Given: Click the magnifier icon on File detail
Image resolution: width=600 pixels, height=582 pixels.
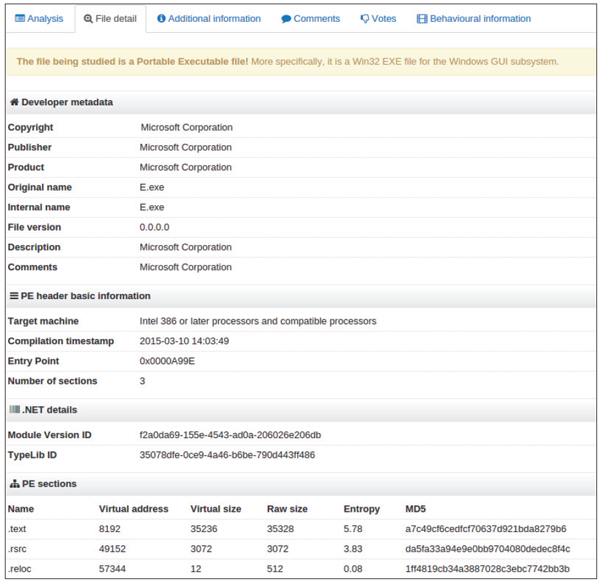Looking at the screenshot, I should [x=88, y=19].
